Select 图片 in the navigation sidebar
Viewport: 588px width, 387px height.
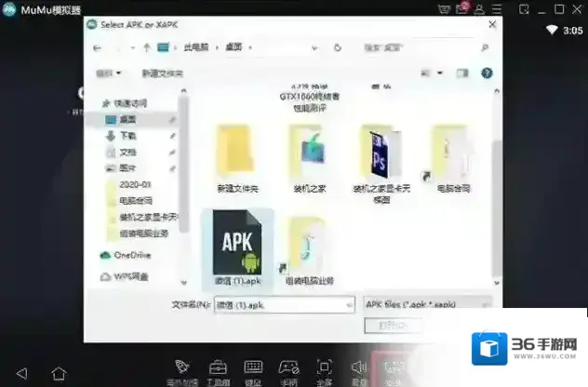(x=127, y=168)
